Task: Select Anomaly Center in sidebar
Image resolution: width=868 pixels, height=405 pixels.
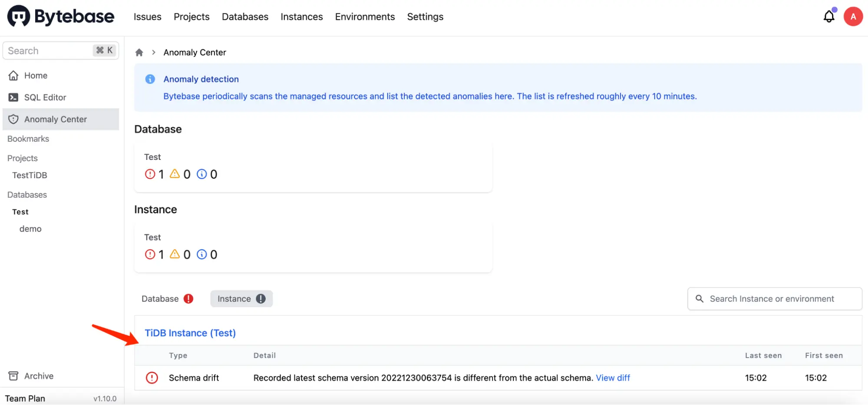Action: [x=61, y=119]
